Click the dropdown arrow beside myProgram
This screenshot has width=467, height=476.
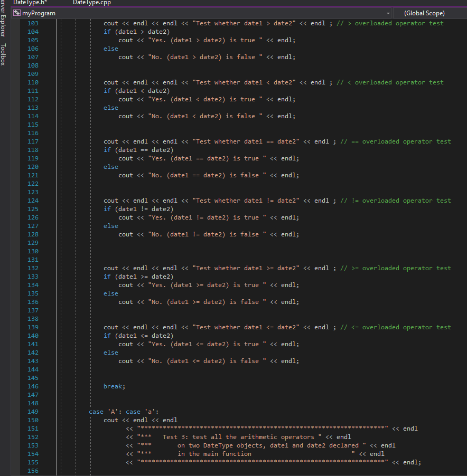click(388, 13)
